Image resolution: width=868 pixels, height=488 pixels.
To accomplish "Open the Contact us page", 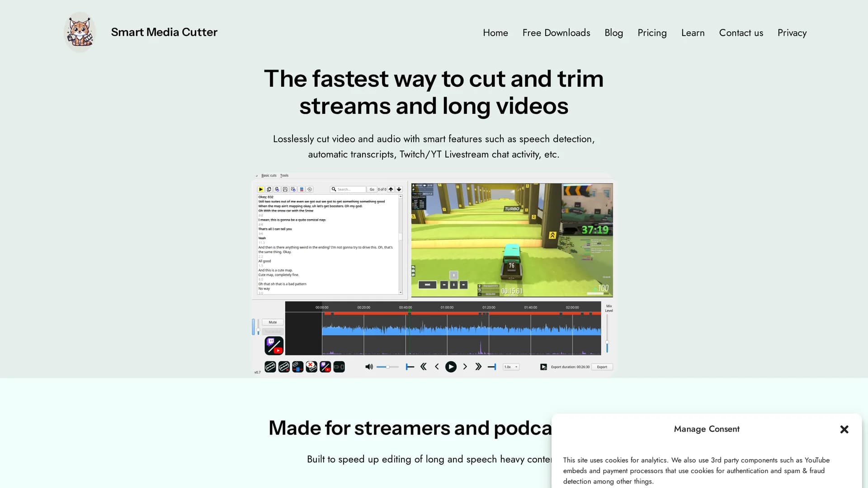I will 741,33.
